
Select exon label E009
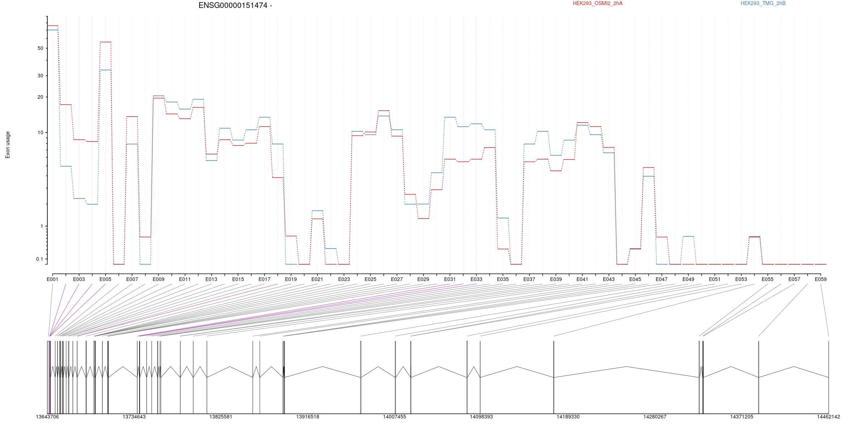click(x=158, y=279)
